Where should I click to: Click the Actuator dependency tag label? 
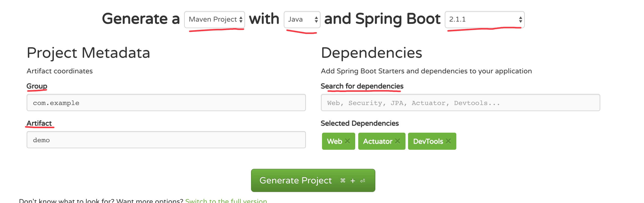[378, 141]
